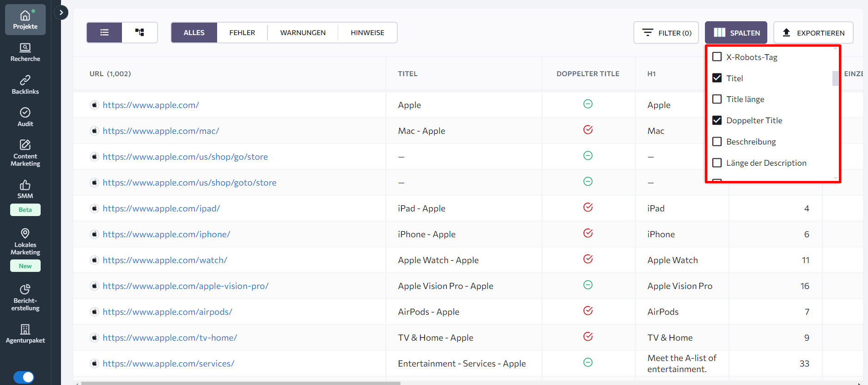The image size is (868, 385).
Task: Click the favicon next to apple.com/mac/ URL
Action: click(94, 131)
